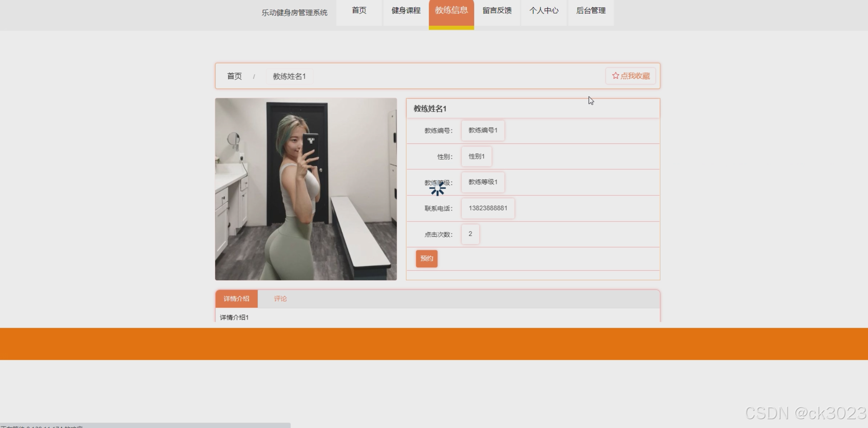Click the 联系电话: label
Image resolution: width=868 pixels, height=428 pixels.
pyautogui.click(x=438, y=208)
